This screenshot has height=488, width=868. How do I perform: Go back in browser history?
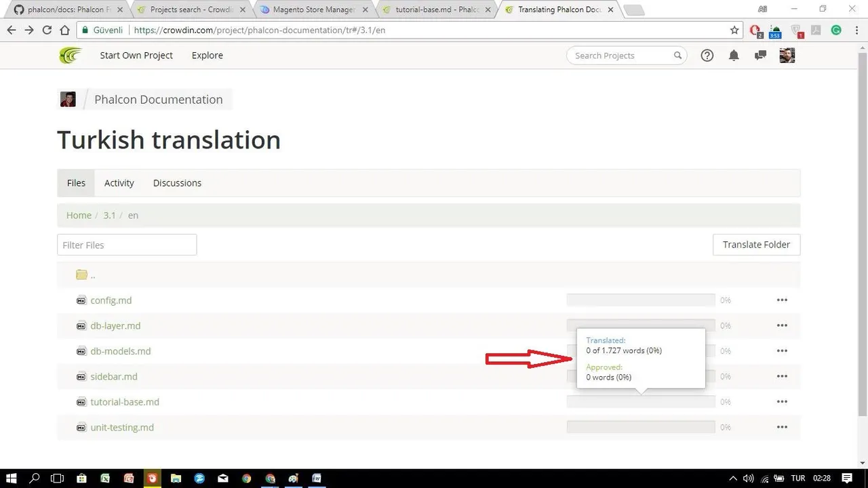[12, 30]
